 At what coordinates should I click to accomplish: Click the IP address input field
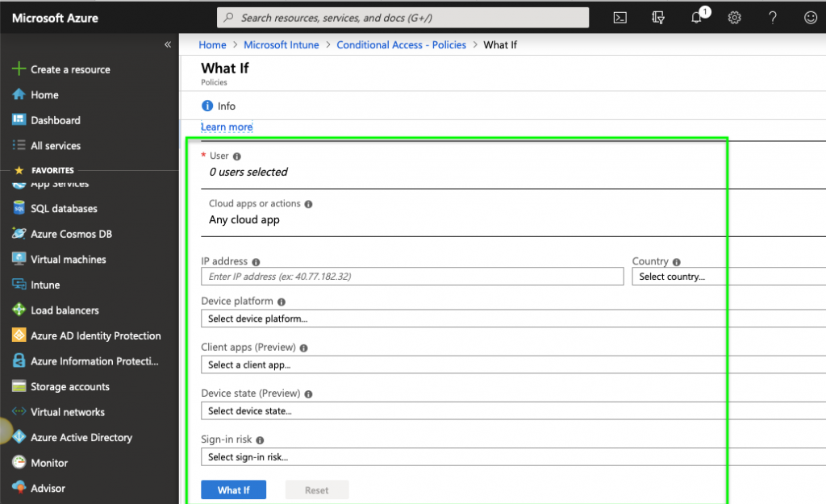[x=412, y=277]
